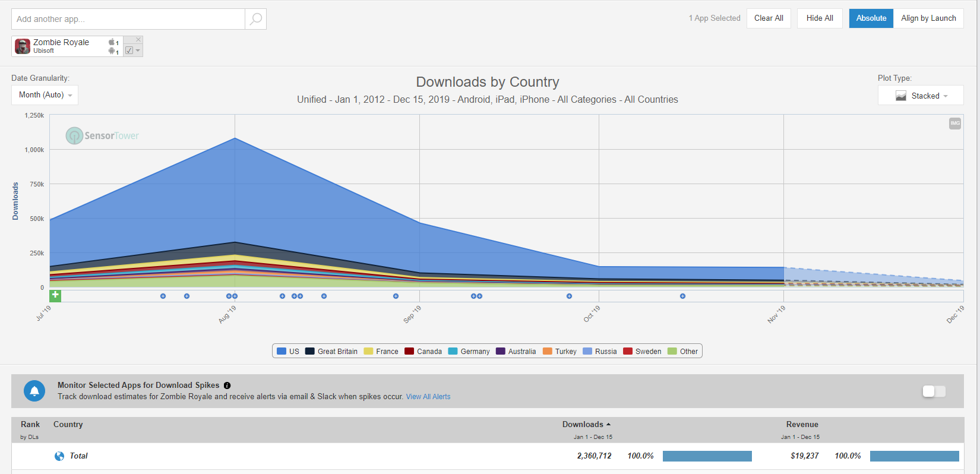The image size is (980, 474).
Task: Toggle Sweden series in the legend
Action: pos(642,352)
